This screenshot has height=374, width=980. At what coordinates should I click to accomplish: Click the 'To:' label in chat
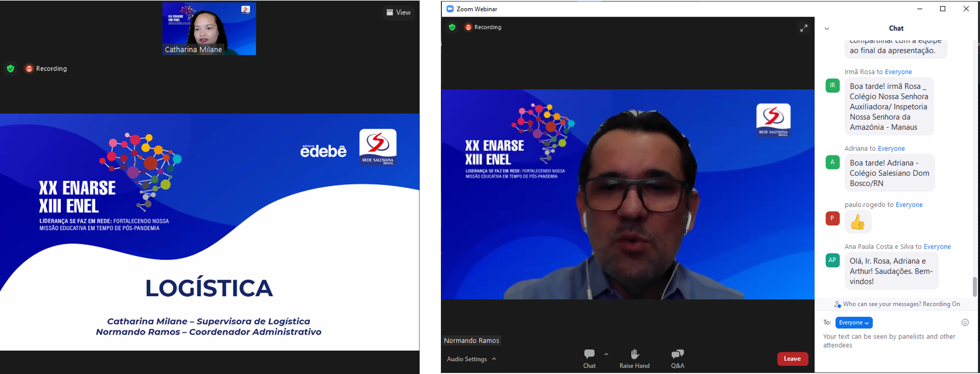(827, 322)
